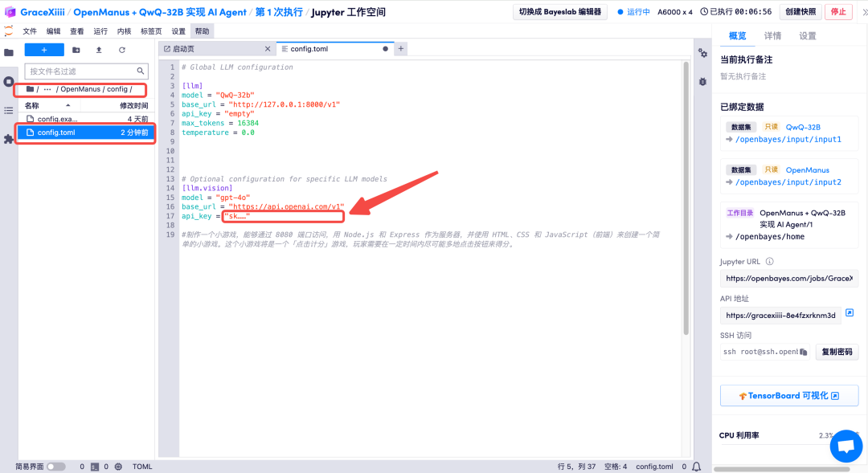
Task: Click the red 停止 button
Action: tap(838, 11)
